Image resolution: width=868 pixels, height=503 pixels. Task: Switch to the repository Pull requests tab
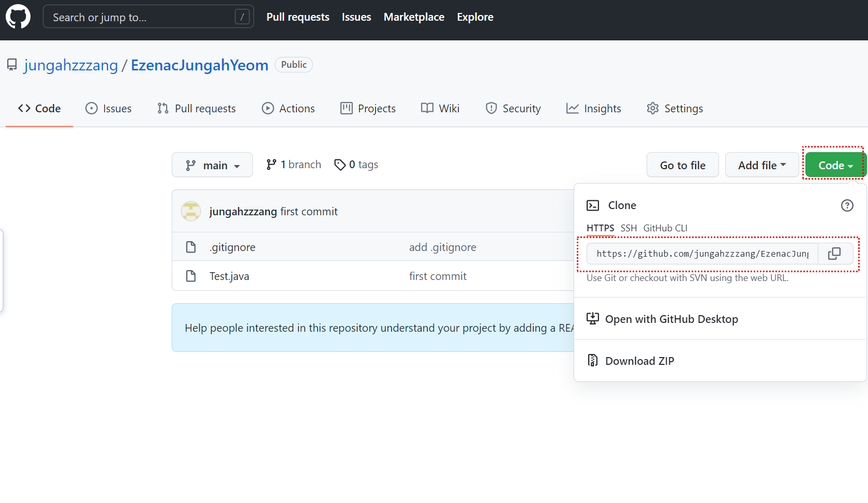tap(197, 109)
